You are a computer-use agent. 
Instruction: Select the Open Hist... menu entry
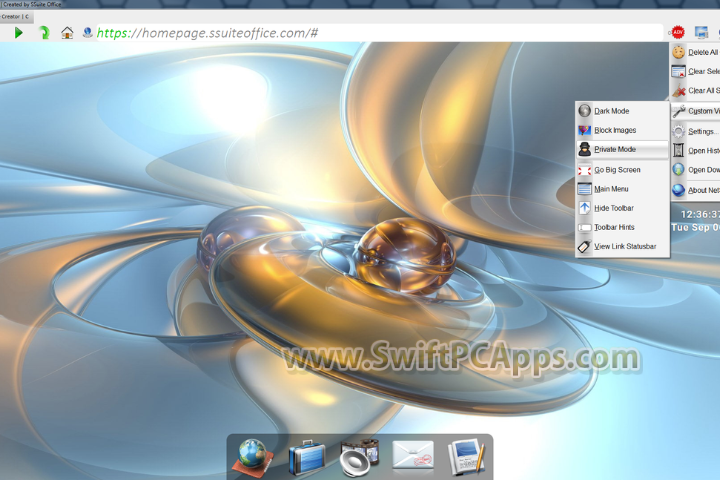[x=695, y=151]
